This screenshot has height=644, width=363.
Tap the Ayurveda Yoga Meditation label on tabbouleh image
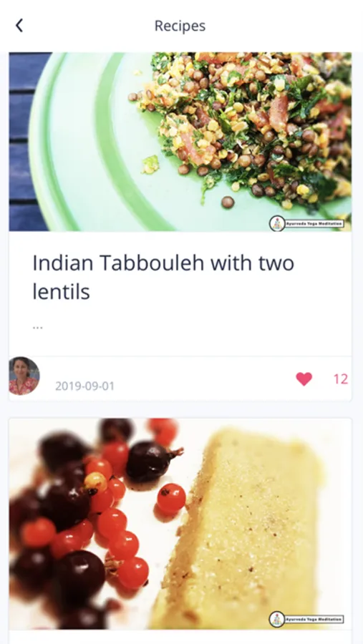point(314,224)
